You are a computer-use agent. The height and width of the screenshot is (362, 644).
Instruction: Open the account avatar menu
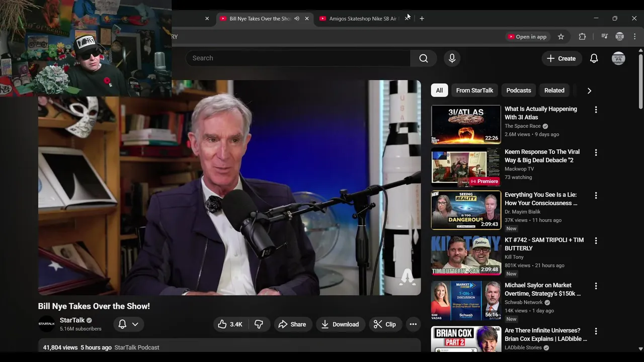[x=618, y=58]
